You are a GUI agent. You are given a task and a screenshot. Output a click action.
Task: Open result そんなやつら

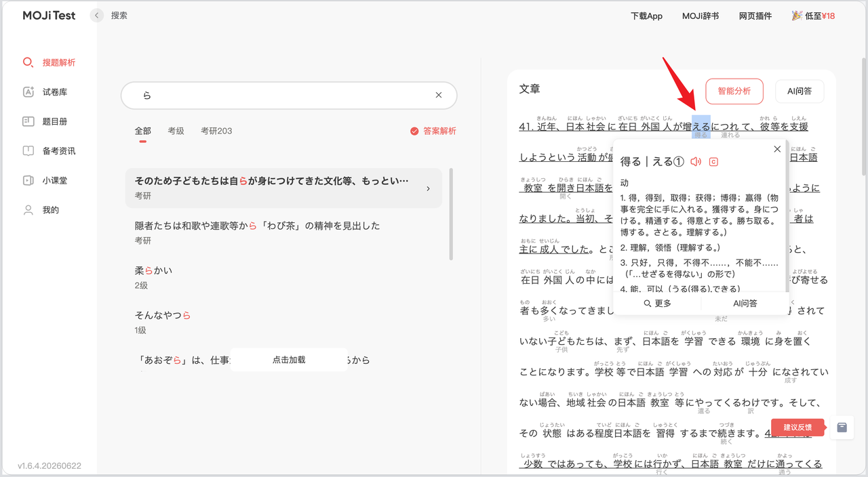coord(283,322)
